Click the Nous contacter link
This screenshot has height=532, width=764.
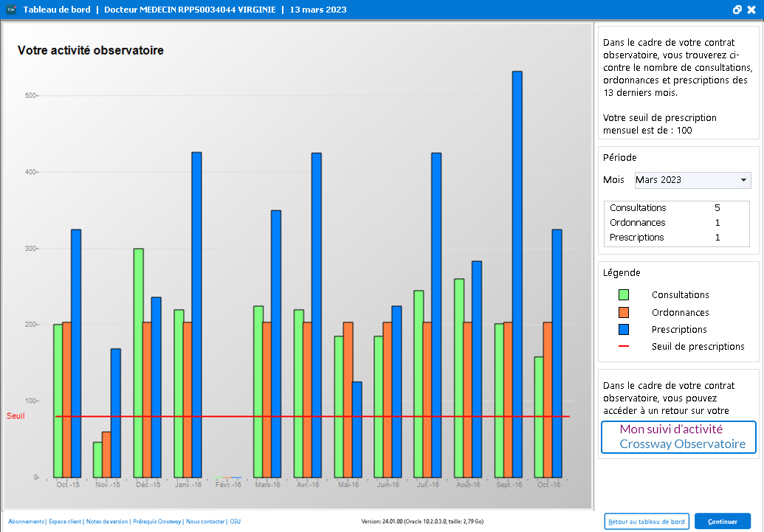tap(205, 522)
